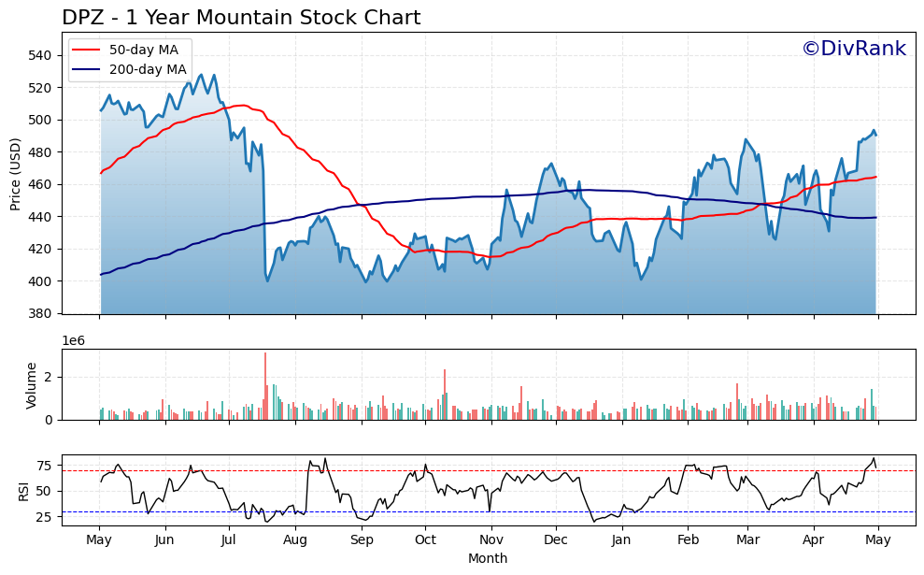Click the 'Nov' month axis label
Screen dimensions: 924x575
click(490, 540)
